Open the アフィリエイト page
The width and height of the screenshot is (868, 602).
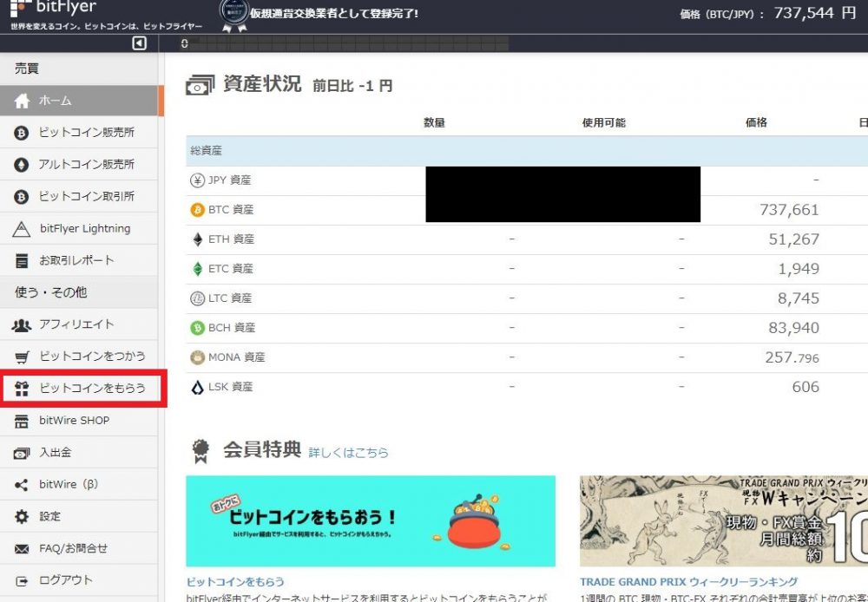coord(79,324)
